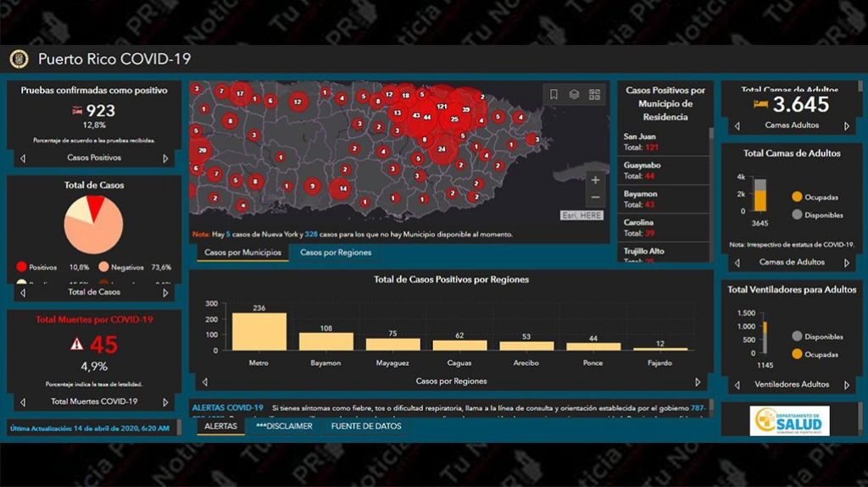Click the Metro bar in regions chart
This screenshot has width=868, height=487.
point(259,331)
